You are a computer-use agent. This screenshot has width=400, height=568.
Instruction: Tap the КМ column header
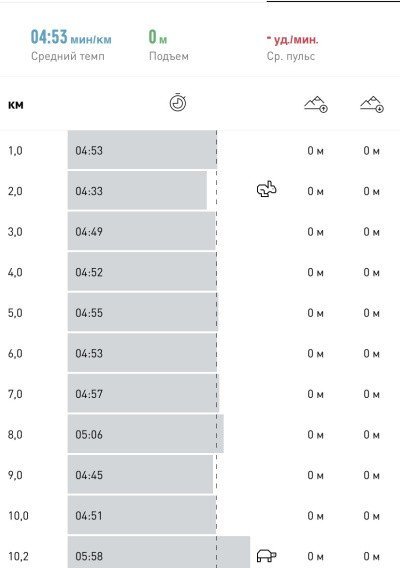coord(16,105)
